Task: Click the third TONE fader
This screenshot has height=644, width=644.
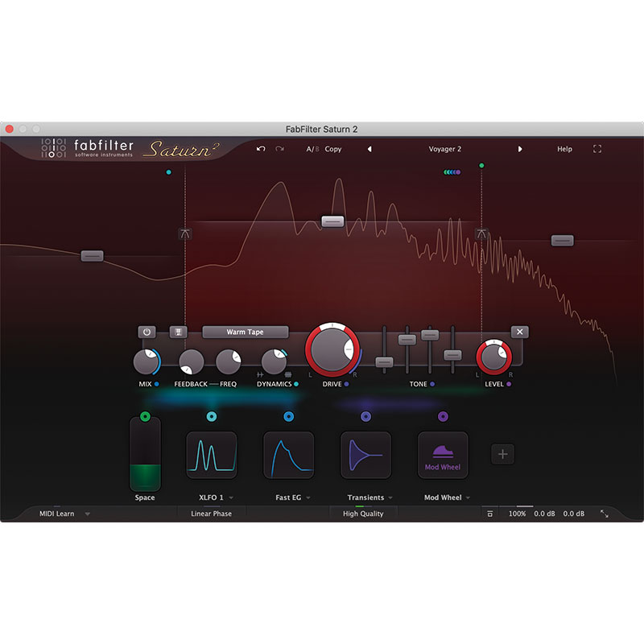Action: click(430, 335)
